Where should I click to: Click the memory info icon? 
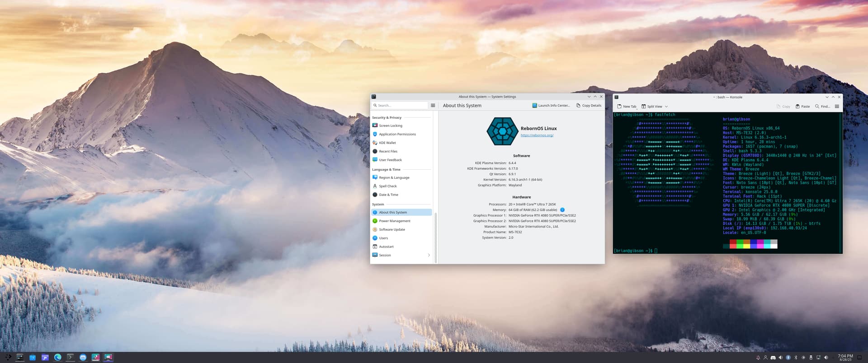click(x=562, y=210)
